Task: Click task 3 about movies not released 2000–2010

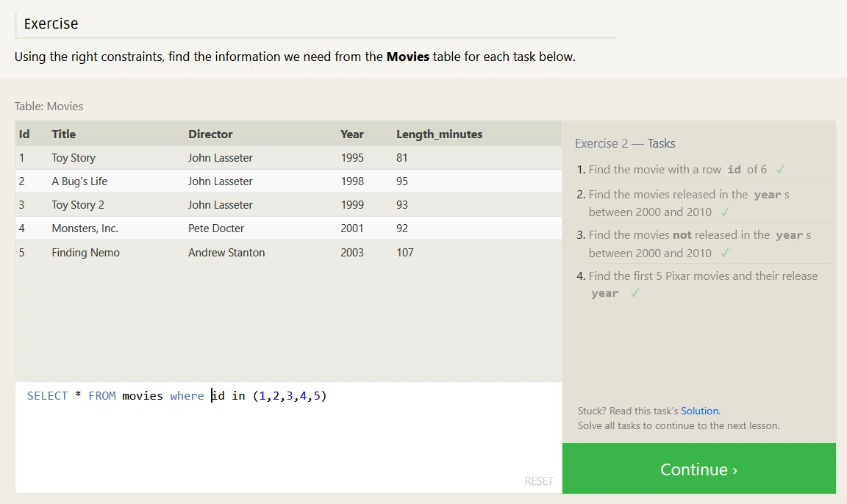Action: coord(699,244)
